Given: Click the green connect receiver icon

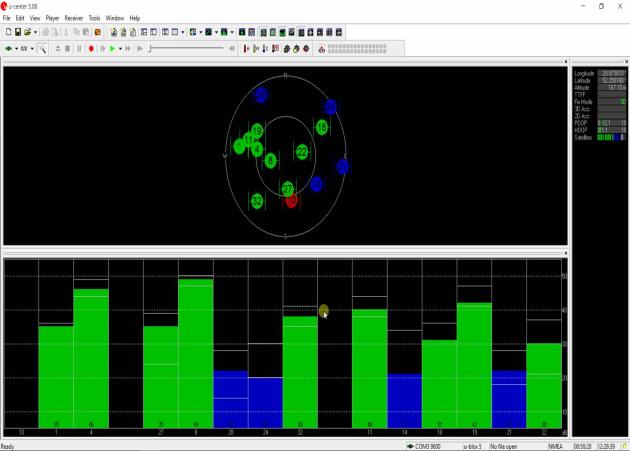Looking at the screenshot, I should coord(8,49).
